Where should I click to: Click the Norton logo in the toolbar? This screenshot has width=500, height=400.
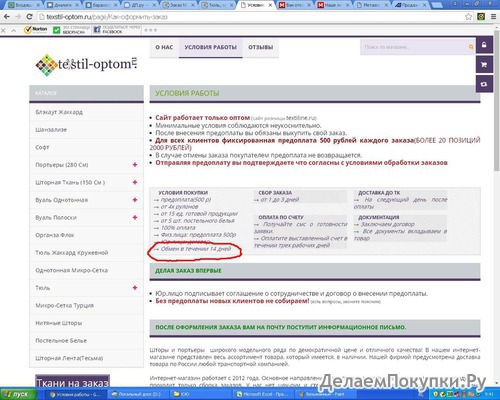(35, 30)
